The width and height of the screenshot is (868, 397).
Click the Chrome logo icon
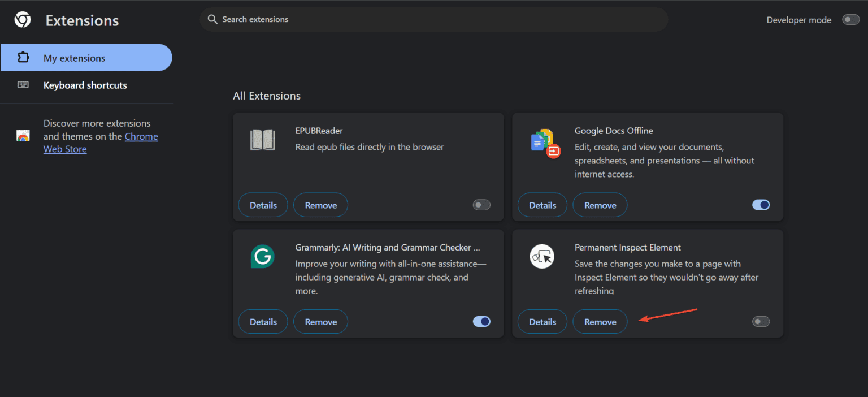(23, 20)
